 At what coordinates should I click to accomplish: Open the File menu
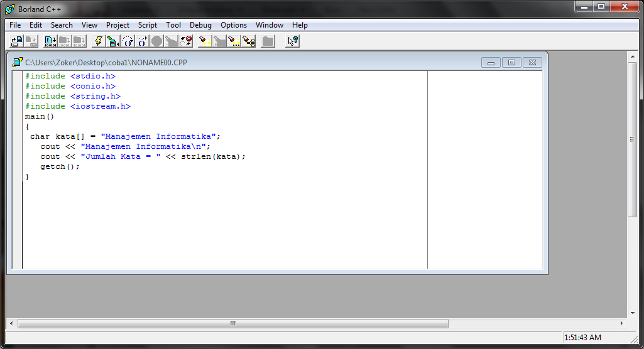(x=15, y=25)
